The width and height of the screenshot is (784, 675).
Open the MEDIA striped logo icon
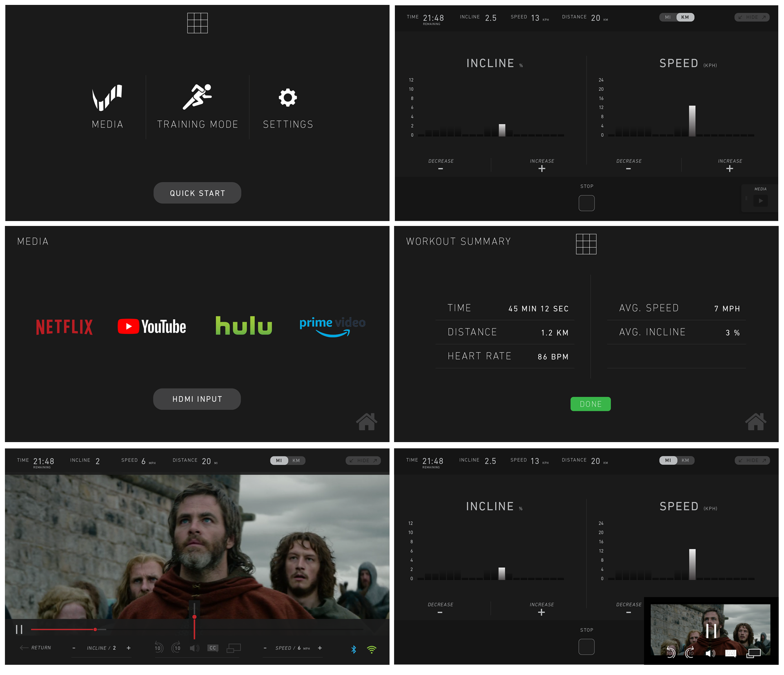(107, 98)
